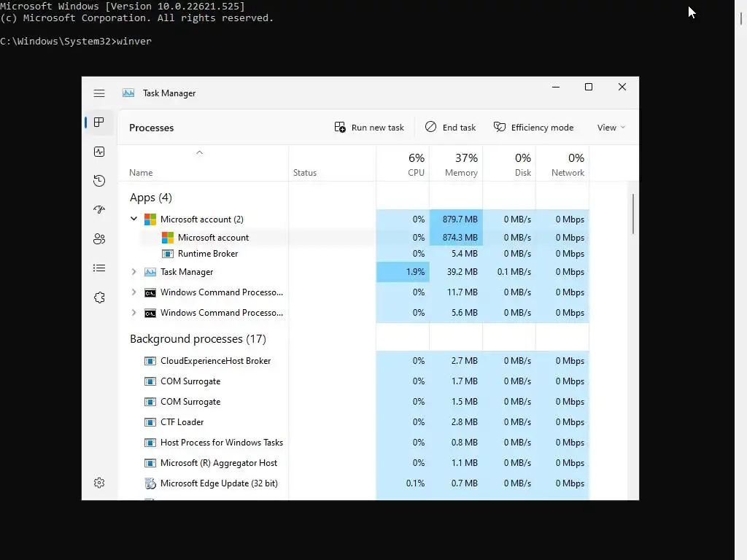Open the Users sidebar icon
747x560 pixels.
coord(99,238)
